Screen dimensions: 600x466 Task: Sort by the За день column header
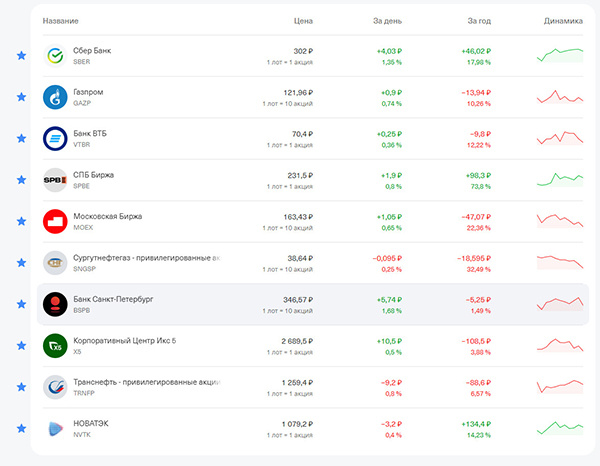click(x=387, y=21)
